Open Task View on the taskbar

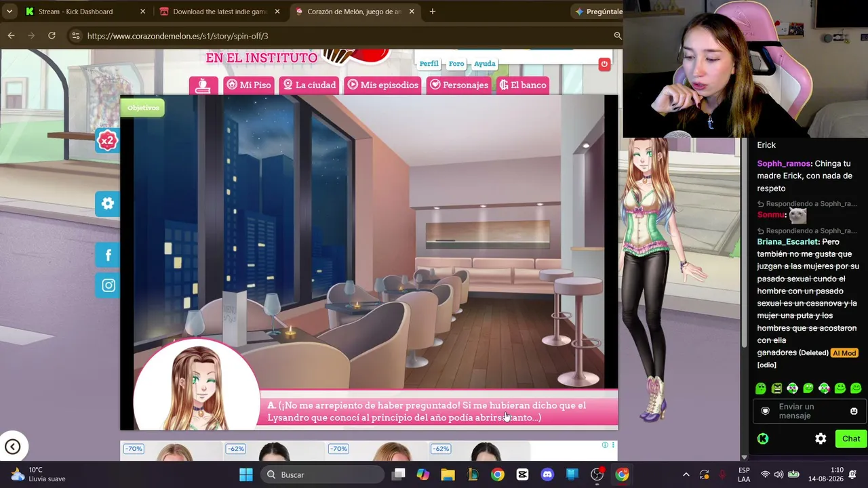click(399, 474)
